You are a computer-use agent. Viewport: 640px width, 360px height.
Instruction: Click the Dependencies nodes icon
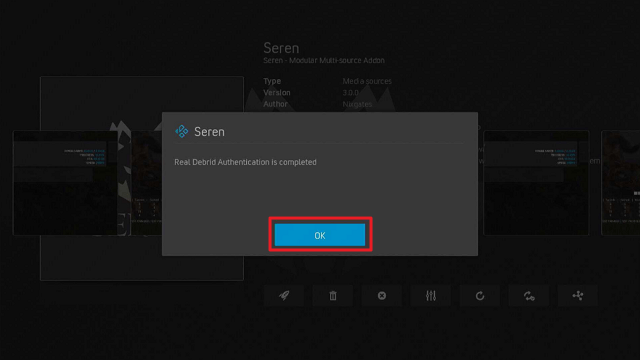(578, 296)
